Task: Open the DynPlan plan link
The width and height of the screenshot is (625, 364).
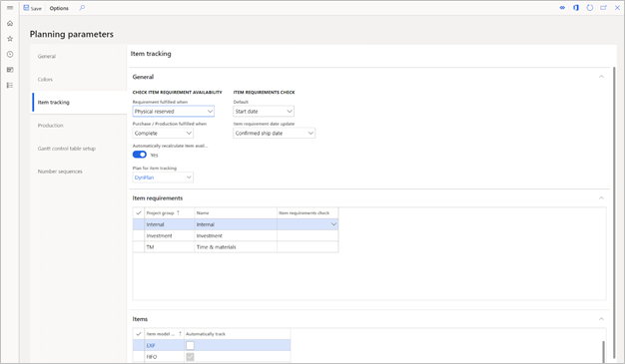Action: [x=144, y=178]
